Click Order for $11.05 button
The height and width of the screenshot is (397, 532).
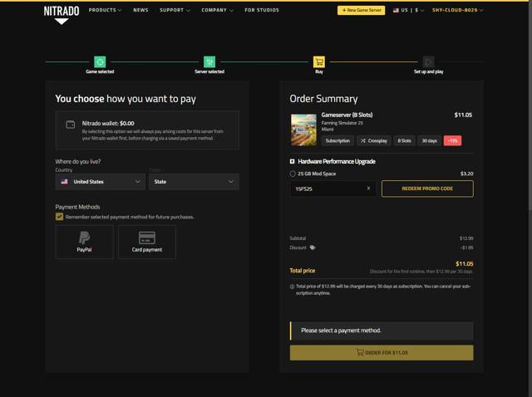[x=382, y=353]
